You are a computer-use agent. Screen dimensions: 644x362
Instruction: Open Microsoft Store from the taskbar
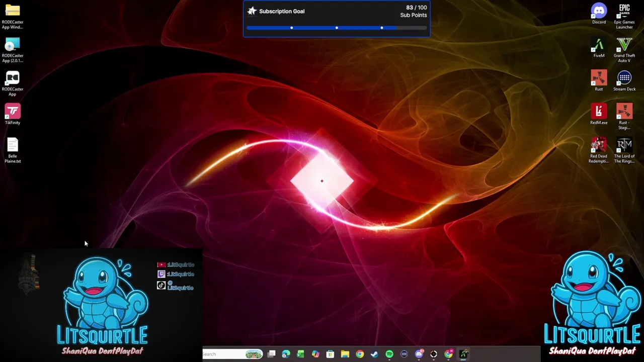pyautogui.click(x=330, y=354)
